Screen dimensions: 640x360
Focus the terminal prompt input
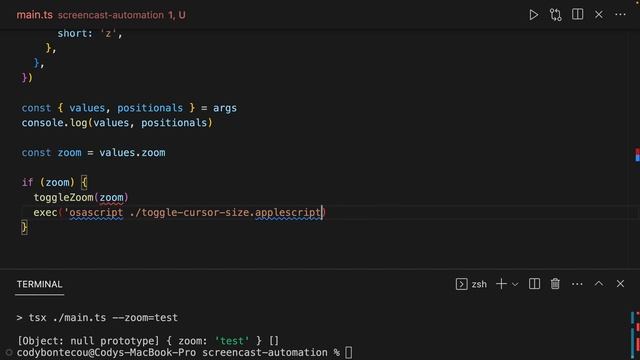(x=349, y=352)
